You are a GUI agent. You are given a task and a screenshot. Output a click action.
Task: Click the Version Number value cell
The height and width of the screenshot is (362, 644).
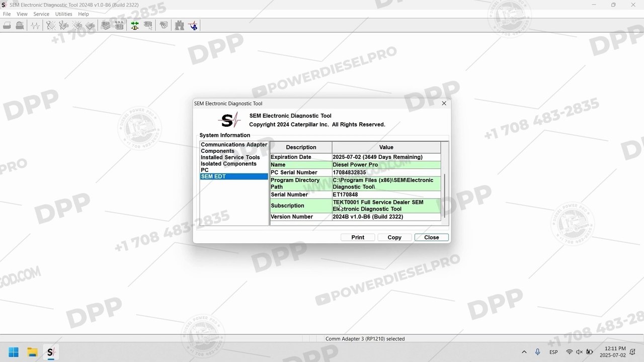pyautogui.click(x=386, y=217)
